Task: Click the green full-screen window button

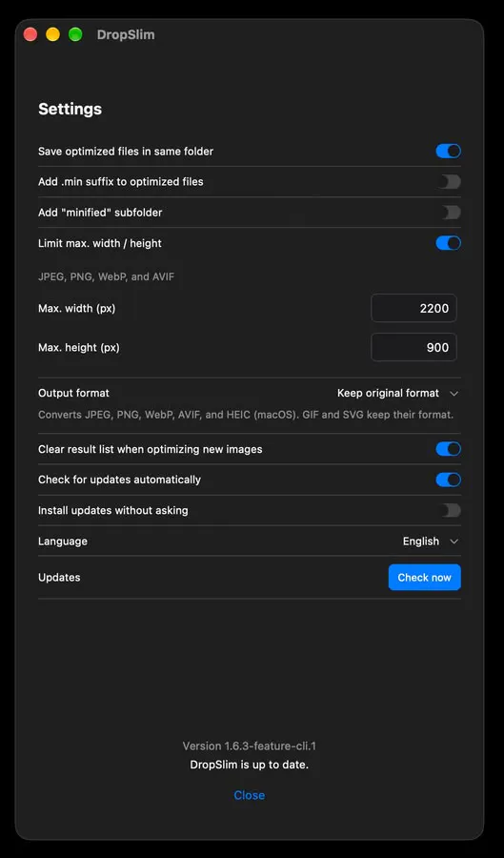Action: coord(75,34)
